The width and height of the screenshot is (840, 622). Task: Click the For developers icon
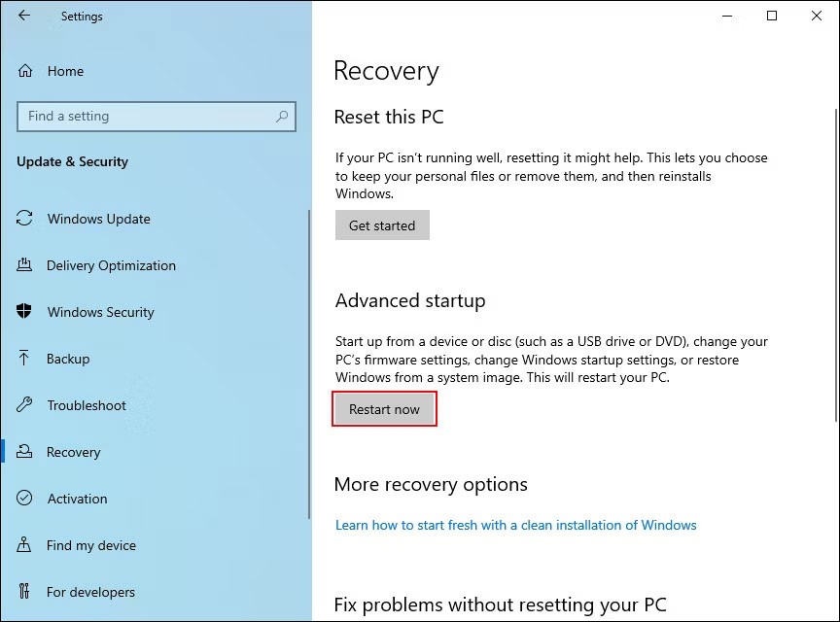[x=25, y=592]
